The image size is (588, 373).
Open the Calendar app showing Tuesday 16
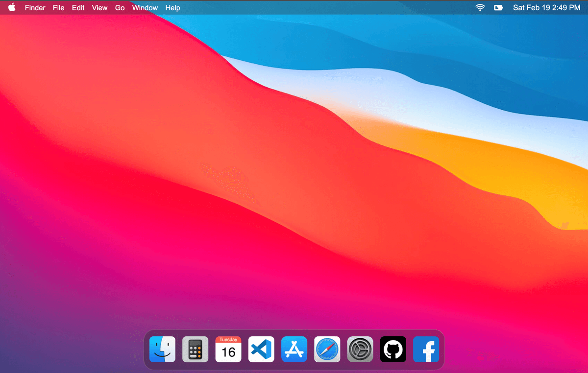pyautogui.click(x=228, y=349)
